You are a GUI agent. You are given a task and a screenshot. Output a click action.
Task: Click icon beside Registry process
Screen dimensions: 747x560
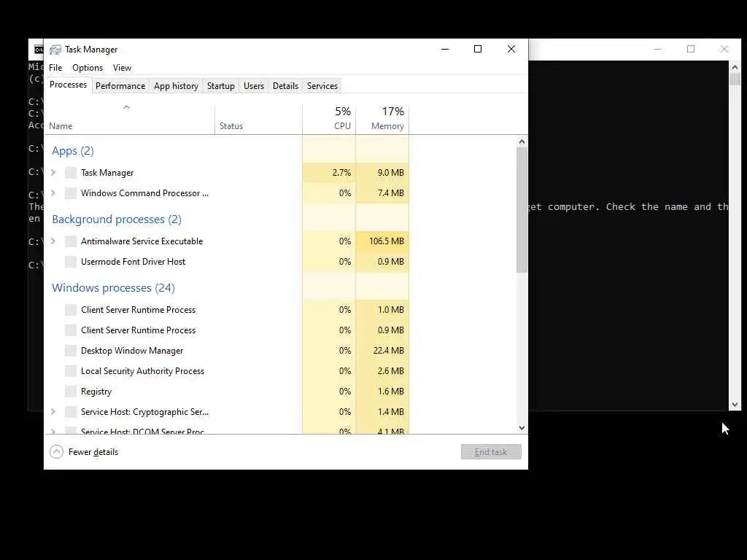(71, 392)
